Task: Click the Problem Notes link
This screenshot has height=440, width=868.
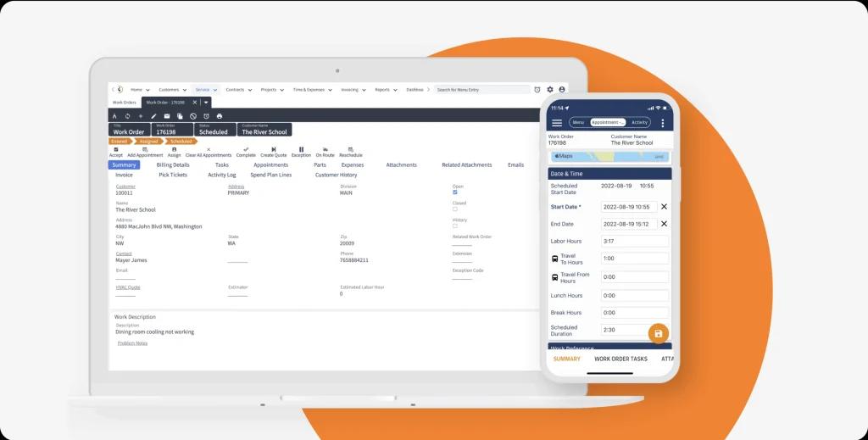Action: tap(132, 343)
